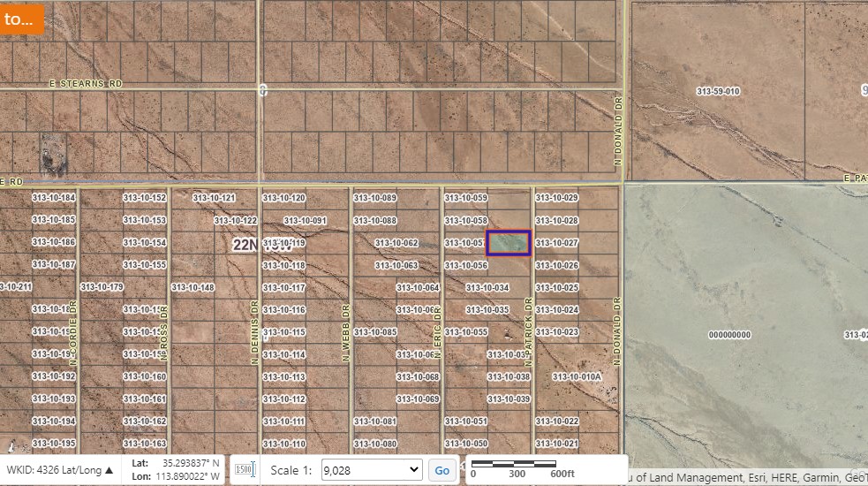Pick parcel 313-10-091 on the map
Screen dimensions: 868x486
(x=306, y=221)
